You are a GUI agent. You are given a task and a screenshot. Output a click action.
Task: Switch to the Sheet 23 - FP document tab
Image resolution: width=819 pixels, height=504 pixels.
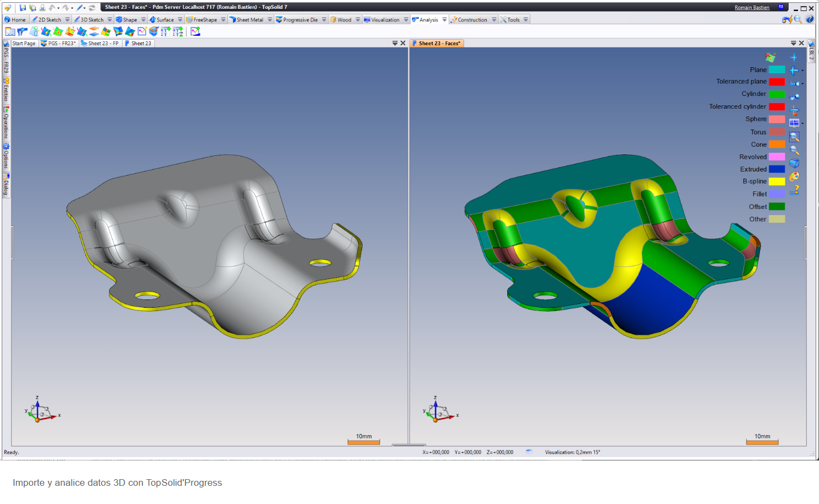(x=100, y=43)
